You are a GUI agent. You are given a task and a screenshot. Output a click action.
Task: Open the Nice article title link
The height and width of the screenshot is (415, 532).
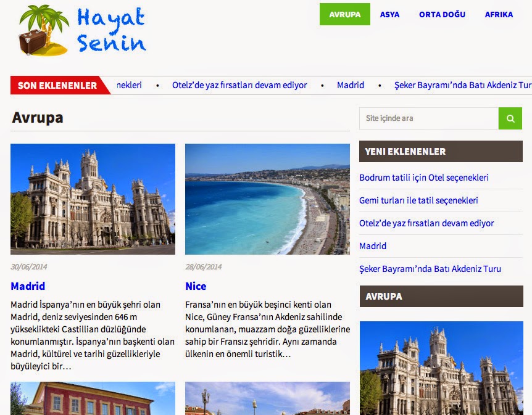[x=196, y=286]
